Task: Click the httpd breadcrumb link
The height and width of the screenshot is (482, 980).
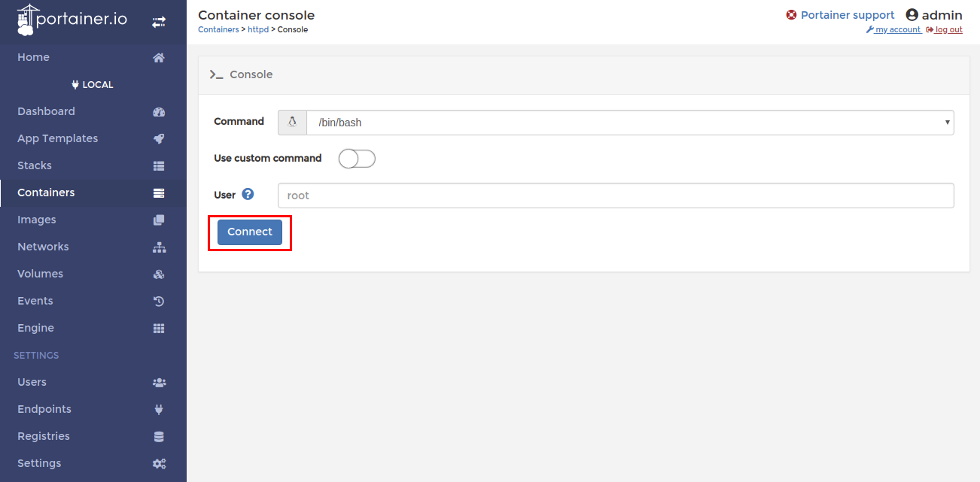Action: [x=257, y=29]
